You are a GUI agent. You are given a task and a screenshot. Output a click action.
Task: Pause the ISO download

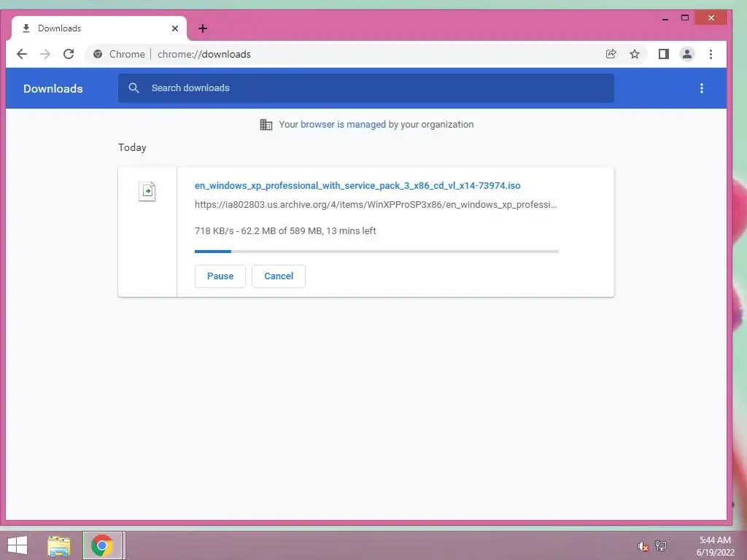220,276
